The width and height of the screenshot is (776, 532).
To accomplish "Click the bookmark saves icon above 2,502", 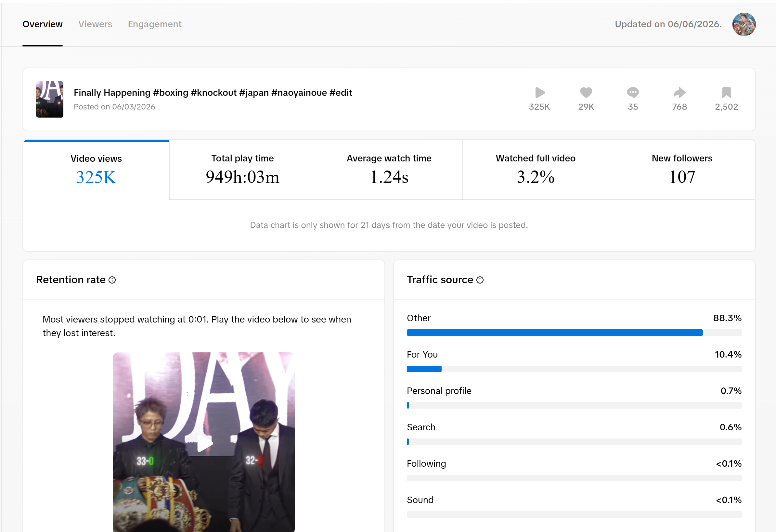I will tap(727, 93).
